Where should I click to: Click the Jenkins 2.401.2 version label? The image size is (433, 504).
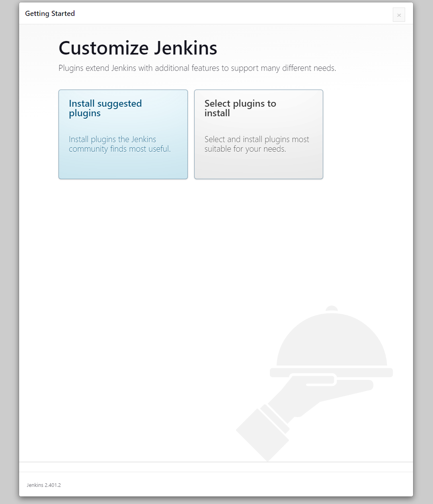[x=44, y=485]
